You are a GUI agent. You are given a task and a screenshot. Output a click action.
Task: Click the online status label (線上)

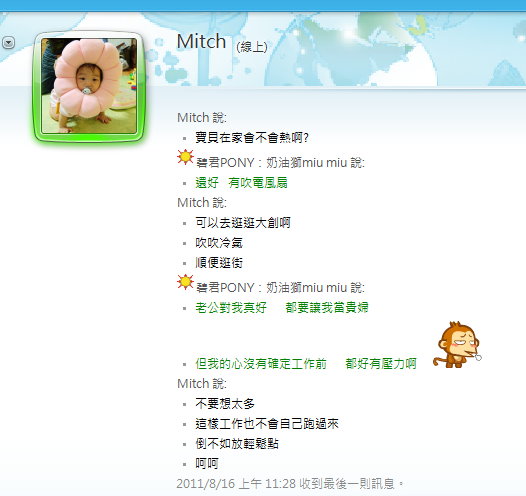252,47
